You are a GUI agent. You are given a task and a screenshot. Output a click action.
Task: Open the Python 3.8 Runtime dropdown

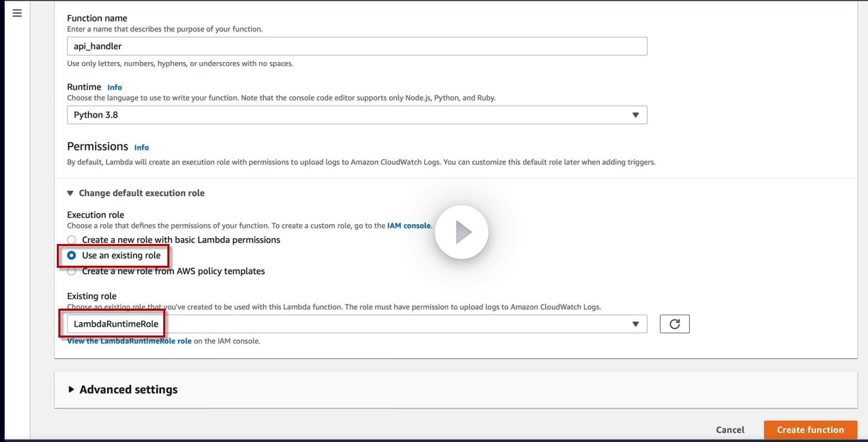click(x=357, y=115)
